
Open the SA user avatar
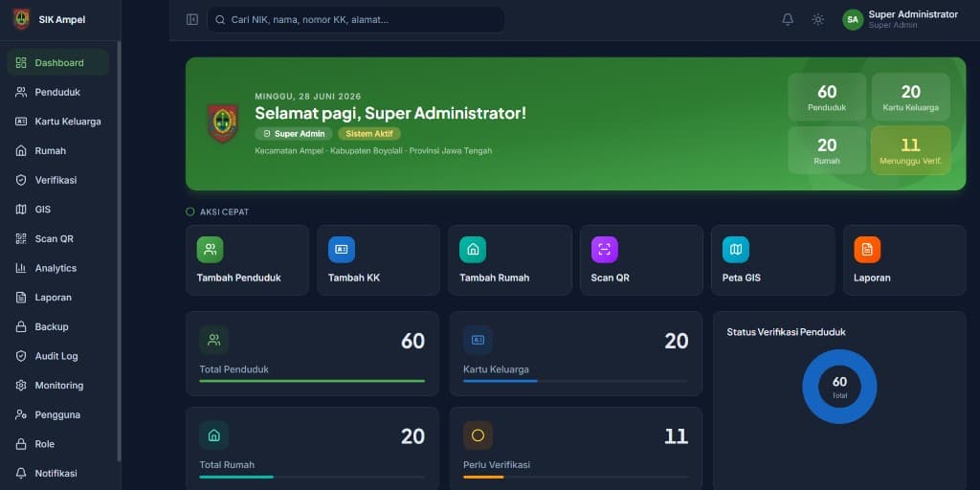[x=853, y=19]
